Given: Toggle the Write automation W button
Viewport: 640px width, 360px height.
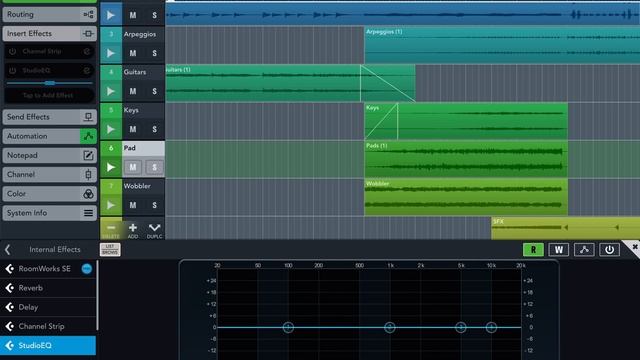Looking at the screenshot, I should pos(559,250).
